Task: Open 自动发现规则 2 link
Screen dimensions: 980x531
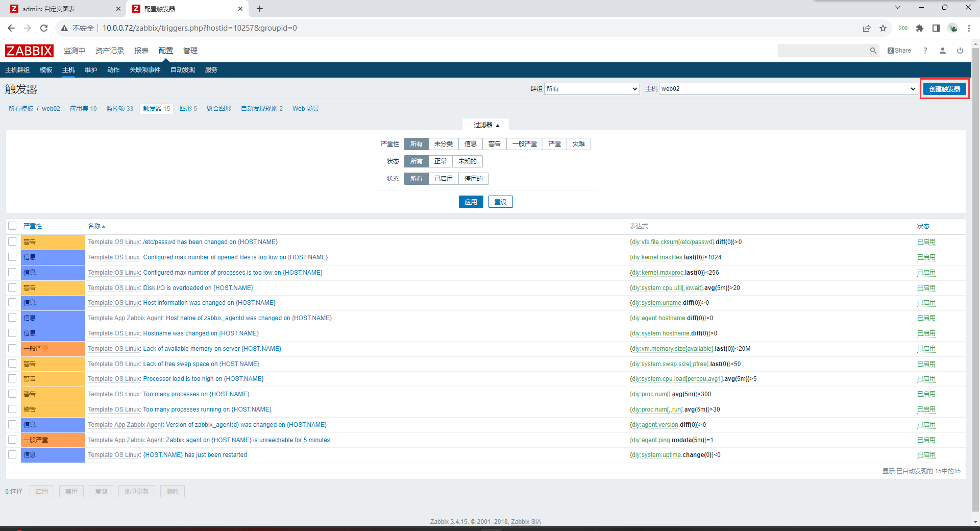Action: click(262, 108)
